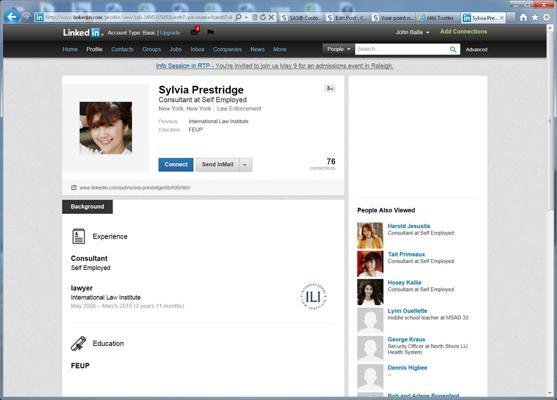The height and width of the screenshot is (400, 557).
Task: Click the address bar search magnifier icon
Action: coord(238,17)
